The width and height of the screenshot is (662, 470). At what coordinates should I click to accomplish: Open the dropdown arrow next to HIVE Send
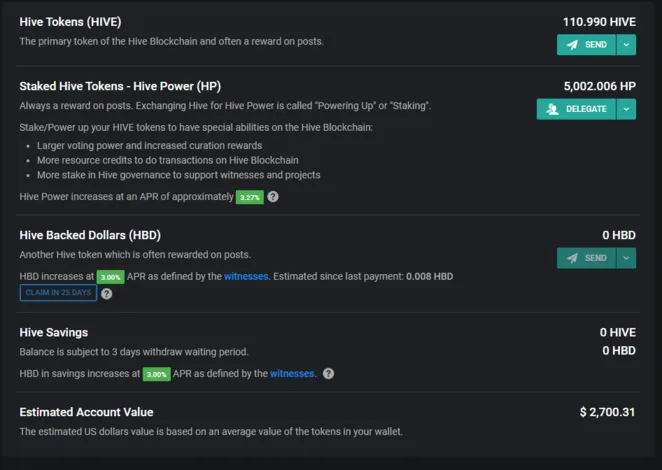coord(627,45)
